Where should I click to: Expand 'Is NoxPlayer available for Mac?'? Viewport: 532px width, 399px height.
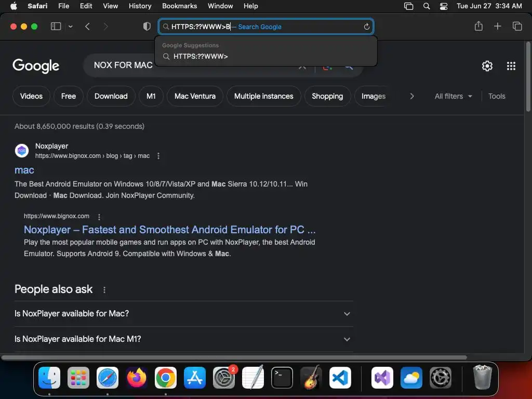183,313
